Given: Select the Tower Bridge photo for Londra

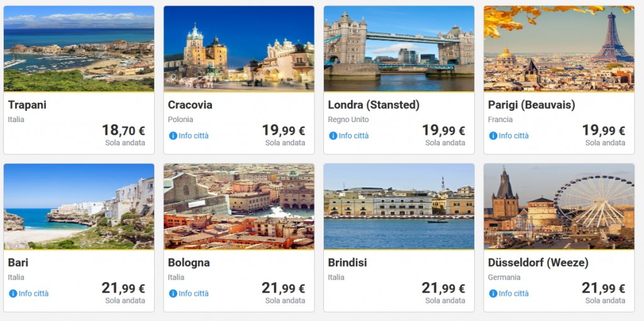Looking at the screenshot, I should [x=399, y=48].
